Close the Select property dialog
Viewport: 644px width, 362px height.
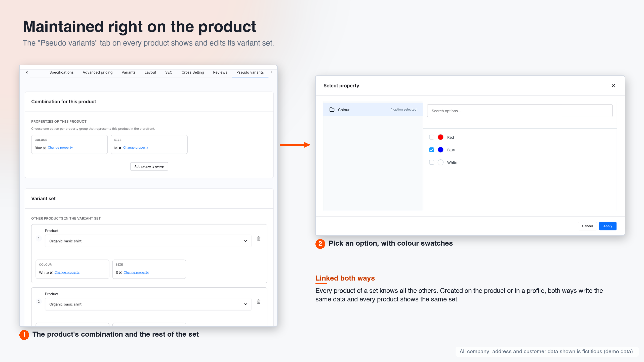point(613,86)
